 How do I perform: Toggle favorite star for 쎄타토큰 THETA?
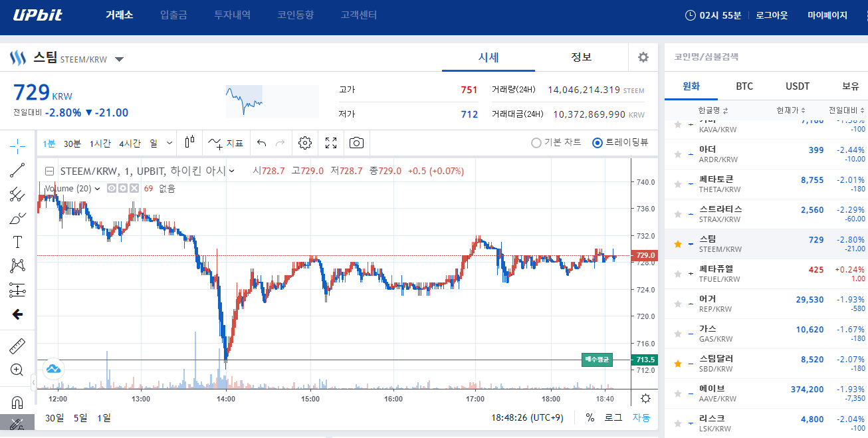coord(677,184)
